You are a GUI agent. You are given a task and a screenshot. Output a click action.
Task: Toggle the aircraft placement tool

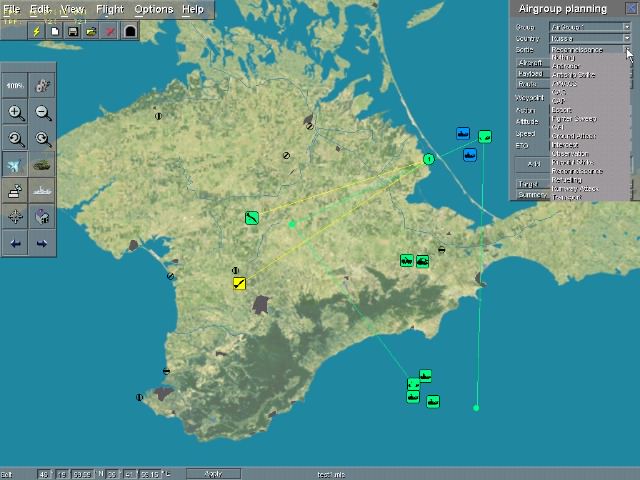[x=16, y=165]
